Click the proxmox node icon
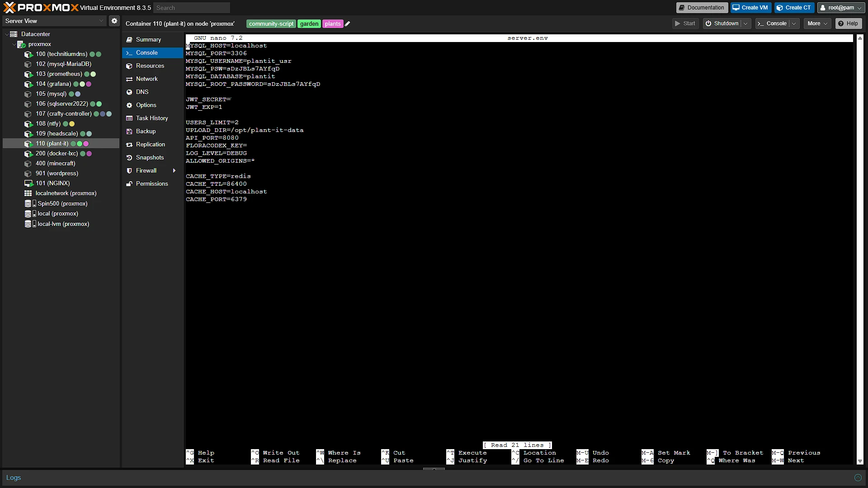The width and height of the screenshot is (868, 488). [21, 44]
